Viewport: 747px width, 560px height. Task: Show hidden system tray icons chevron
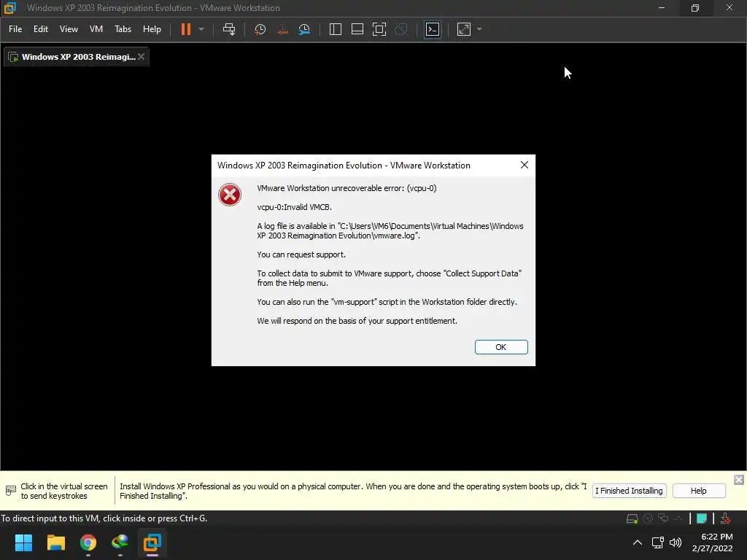[x=638, y=542]
